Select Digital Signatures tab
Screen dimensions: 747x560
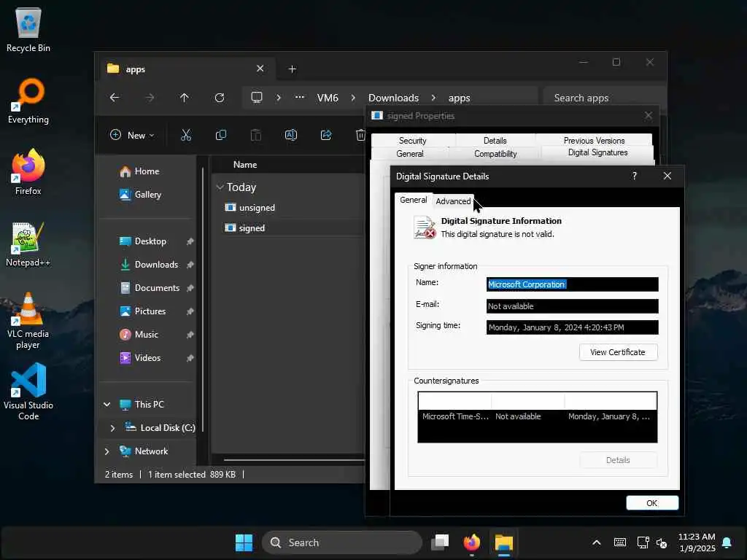598,152
